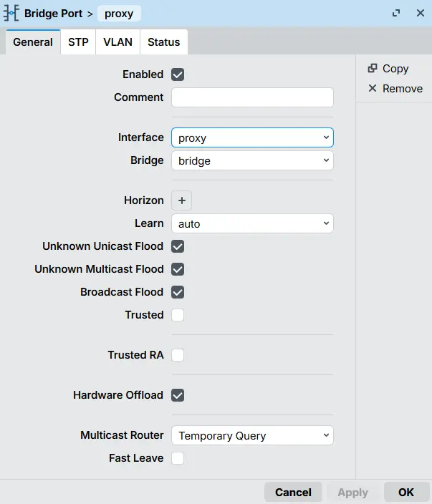Enable Fast Leave option
The width and height of the screenshot is (432, 504).
(178, 458)
